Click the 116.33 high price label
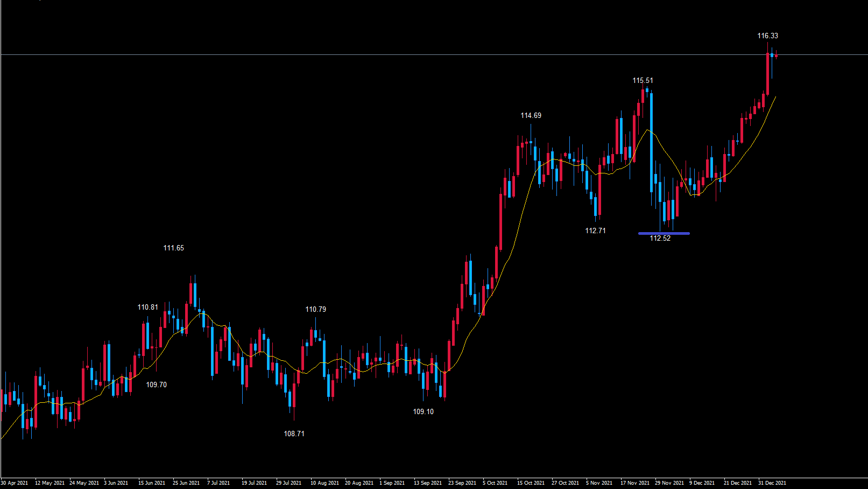This screenshot has height=489, width=868. [767, 36]
